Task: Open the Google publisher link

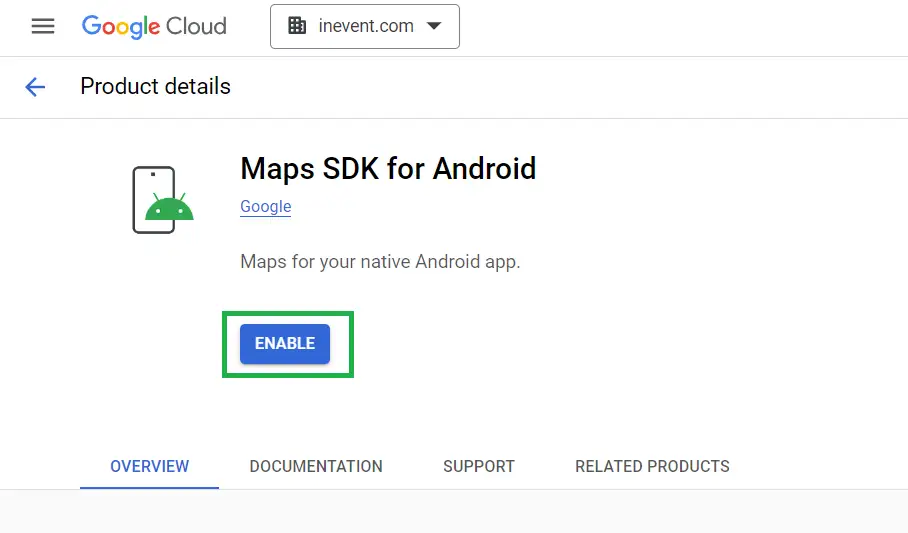Action: tap(266, 206)
